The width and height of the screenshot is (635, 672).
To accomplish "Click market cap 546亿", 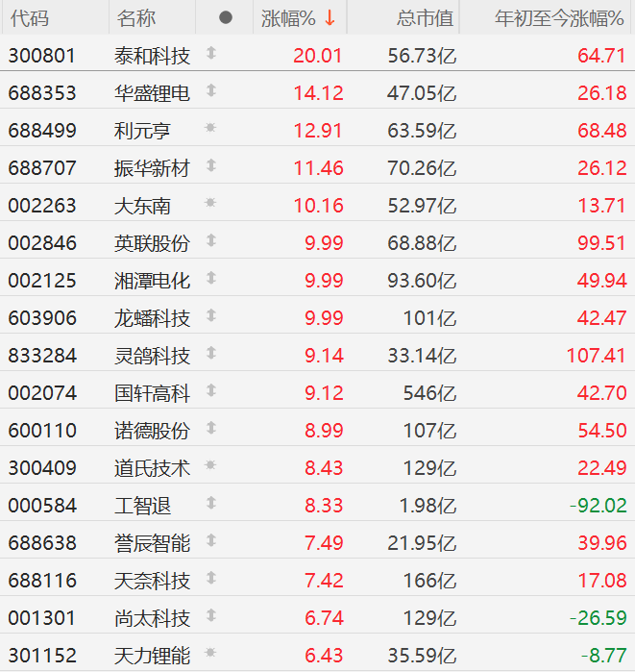I will tap(429, 393).
